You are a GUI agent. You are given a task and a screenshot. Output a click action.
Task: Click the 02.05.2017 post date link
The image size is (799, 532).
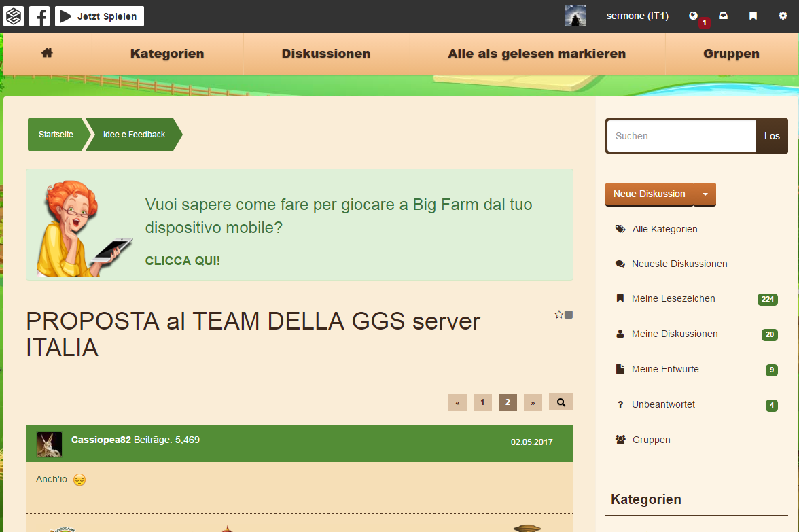pos(531,442)
